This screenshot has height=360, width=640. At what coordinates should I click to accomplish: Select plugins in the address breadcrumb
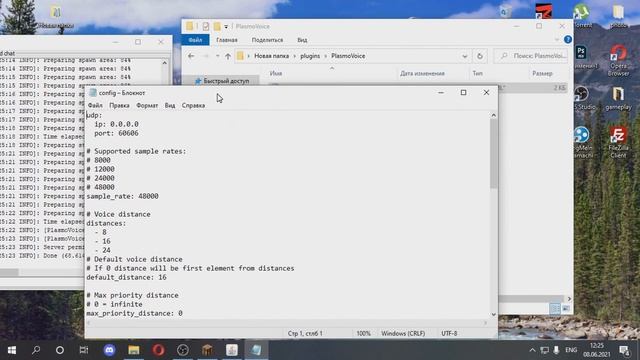click(x=310, y=56)
